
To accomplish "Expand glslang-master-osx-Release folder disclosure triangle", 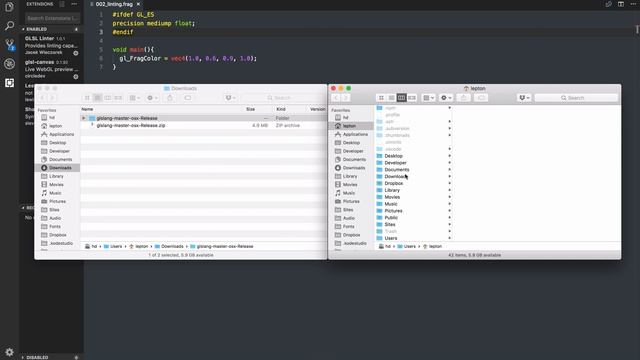I will coord(84,118).
